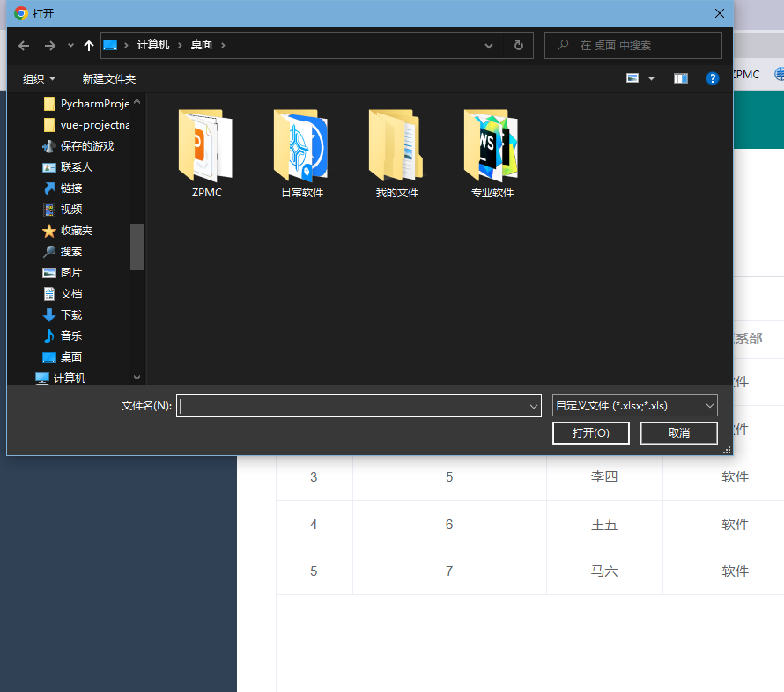Click cell 6 in the 王五 row
The image size is (784, 692).
(x=449, y=524)
